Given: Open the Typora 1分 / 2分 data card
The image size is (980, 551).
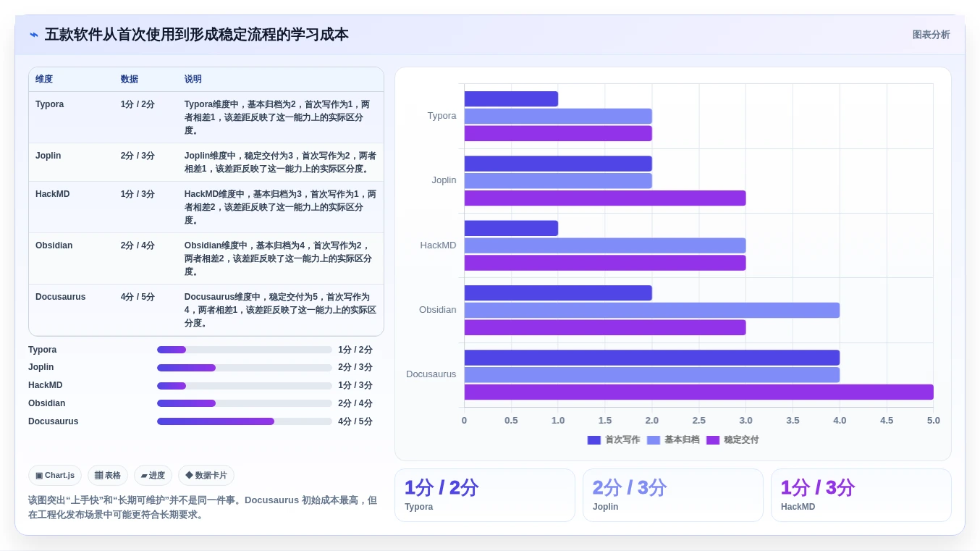Looking at the screenshot, I should click(x=485, y=495).
